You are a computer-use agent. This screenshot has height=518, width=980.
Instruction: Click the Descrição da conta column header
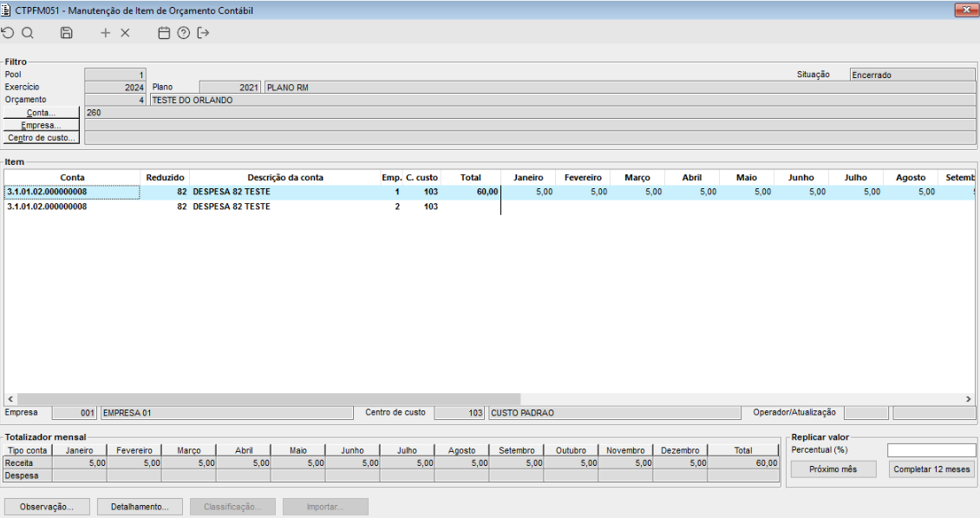click(285, 178)
